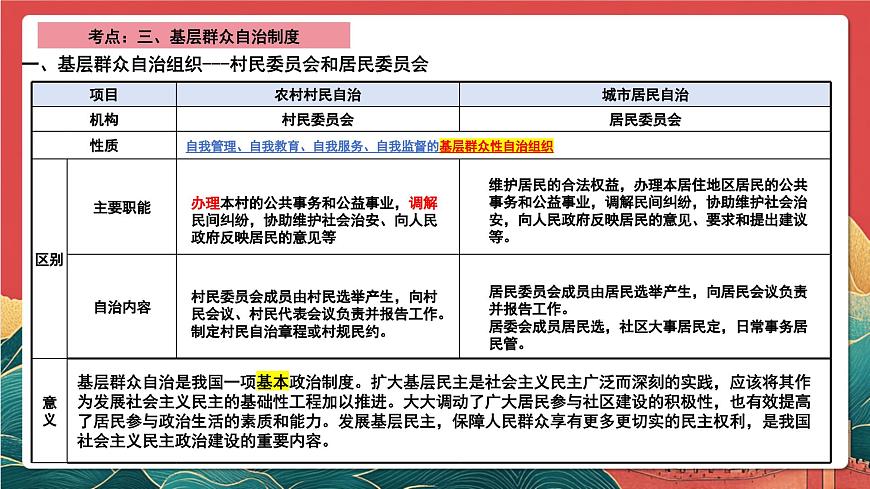Click the pink heading '考点:三、基层群众自治制度'
This screenshot has width=870, height=489.
pos(194,37)
